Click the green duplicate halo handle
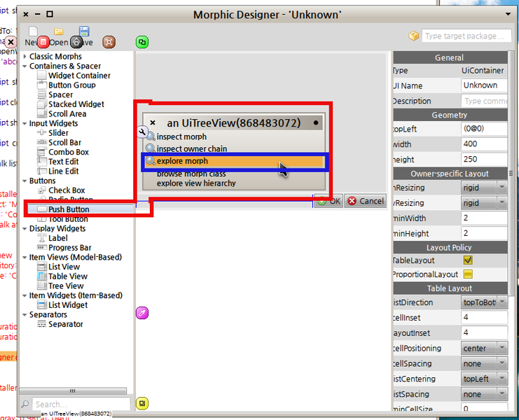This screenshot has height=420, width=519. point(142,42)
